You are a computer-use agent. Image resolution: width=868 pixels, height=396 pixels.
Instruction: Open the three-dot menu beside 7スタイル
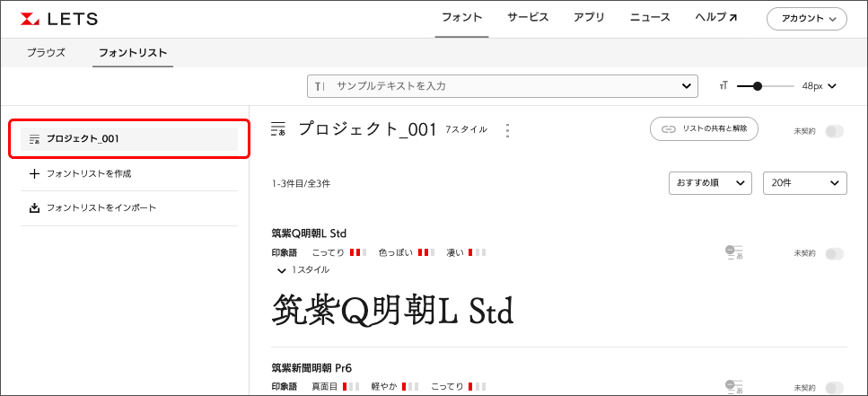508,130
